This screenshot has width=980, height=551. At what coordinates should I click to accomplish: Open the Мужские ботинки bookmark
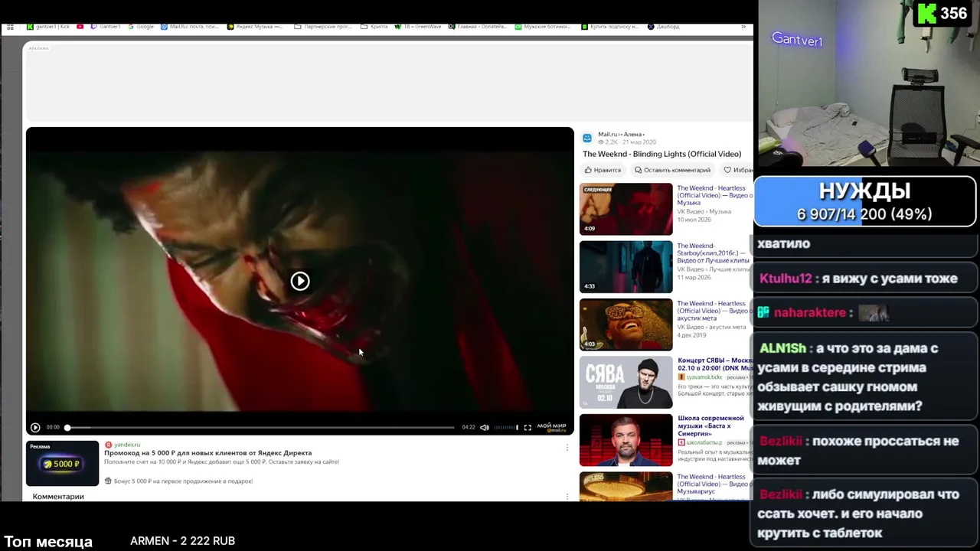543,27
